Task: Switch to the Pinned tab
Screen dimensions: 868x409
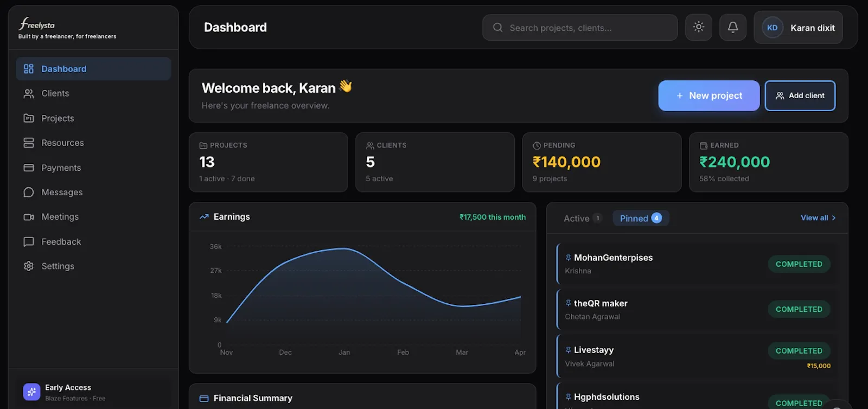Action: (641, 218)
